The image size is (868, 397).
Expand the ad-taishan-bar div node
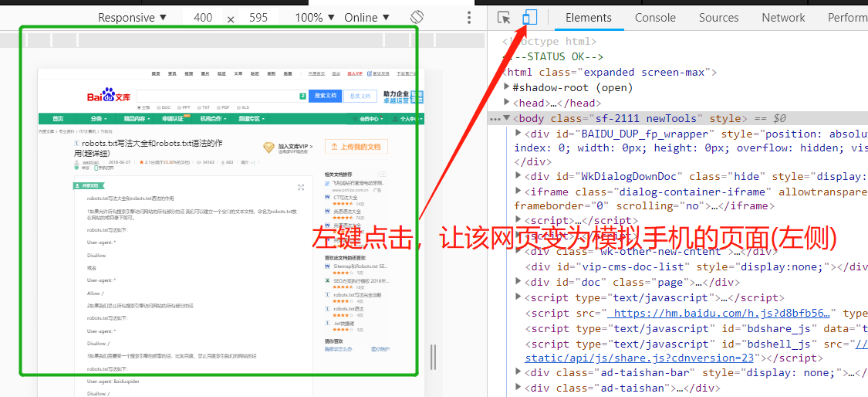pyautogui.click(x=518, y=372)
